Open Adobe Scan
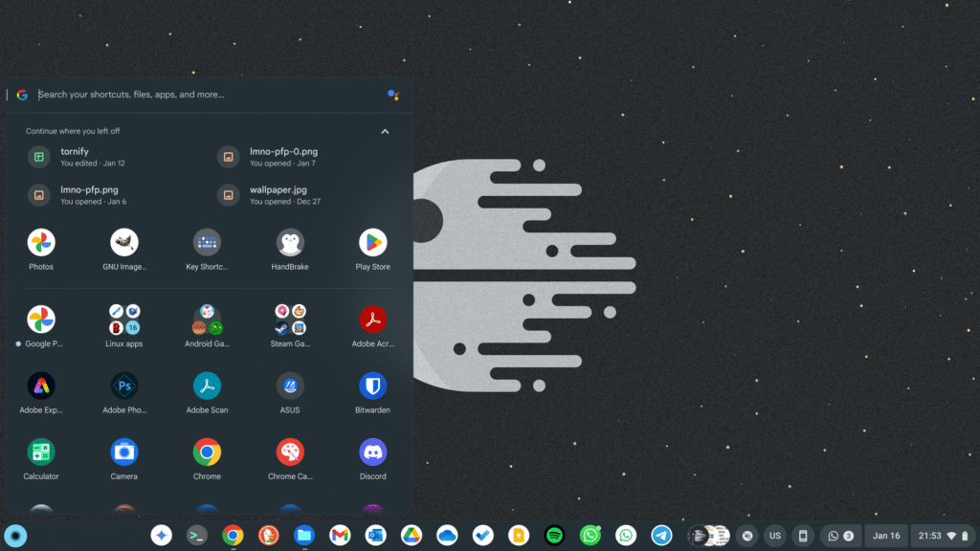 [x=207, y=386]
